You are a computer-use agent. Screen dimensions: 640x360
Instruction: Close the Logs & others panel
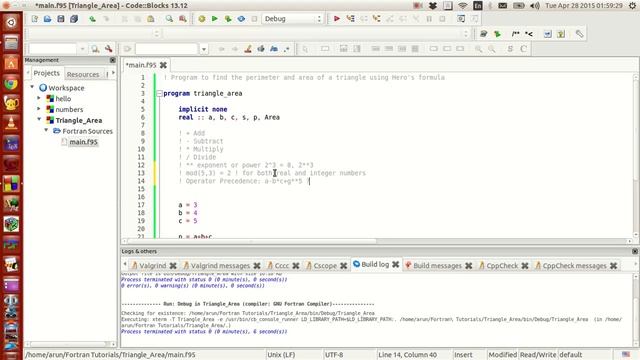click(635, 251)
